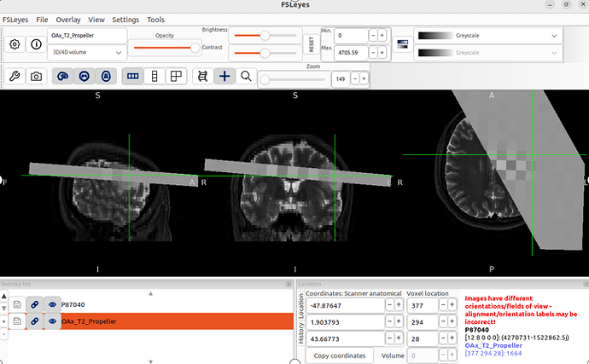Increase voxel location 294 with plus
This screenshot has height=364, width=589.
pyautogui.click(x=452, y=322)
